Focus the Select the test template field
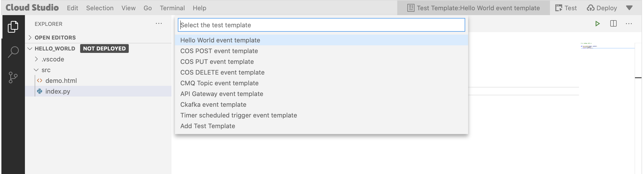The image size is (644, 174). pos(321,25)
